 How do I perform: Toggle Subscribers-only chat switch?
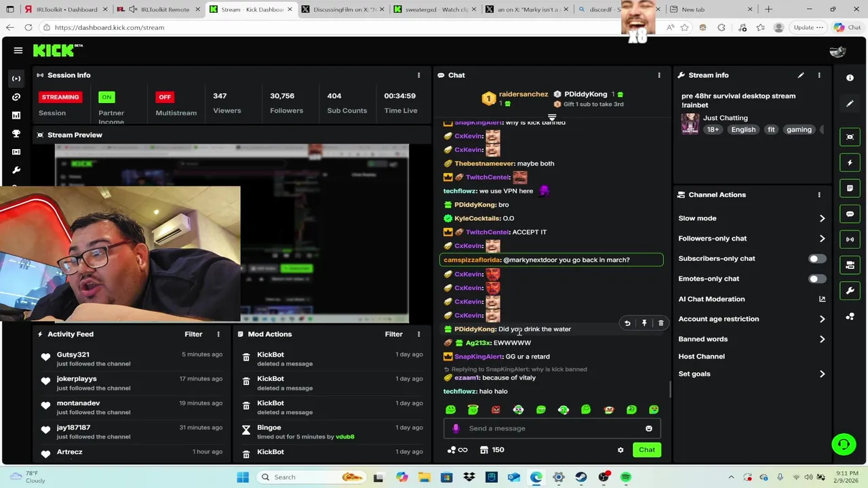point(817,259)
